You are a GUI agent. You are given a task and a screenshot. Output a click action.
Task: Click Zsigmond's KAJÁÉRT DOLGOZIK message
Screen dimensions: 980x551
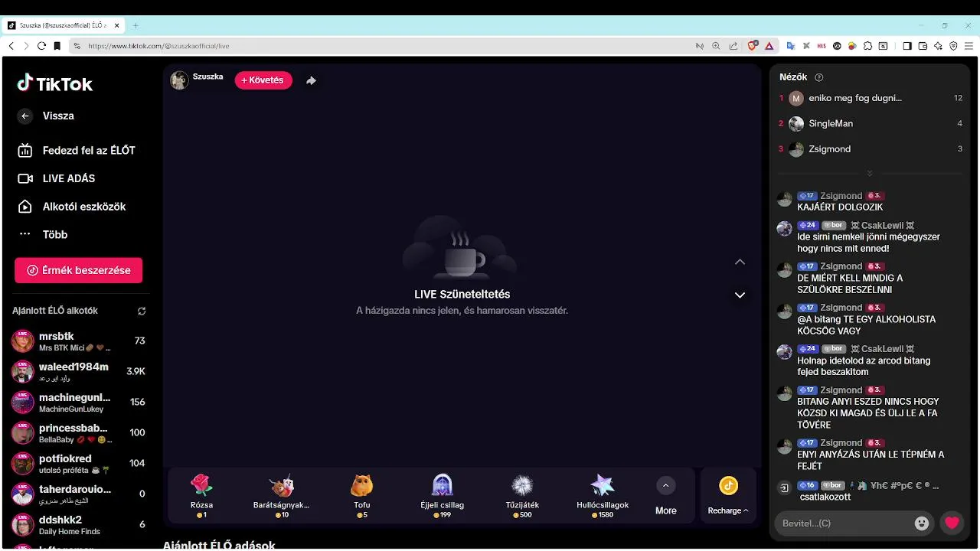pos(840,207)
